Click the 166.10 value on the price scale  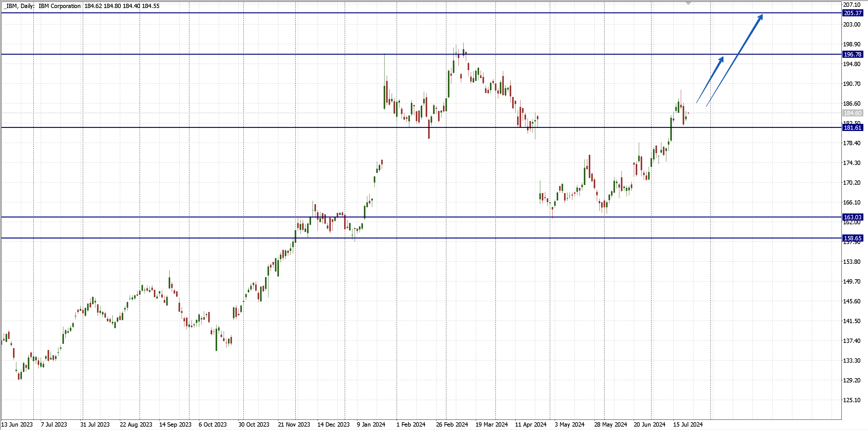pyautogui.click(x=852, y=202)
